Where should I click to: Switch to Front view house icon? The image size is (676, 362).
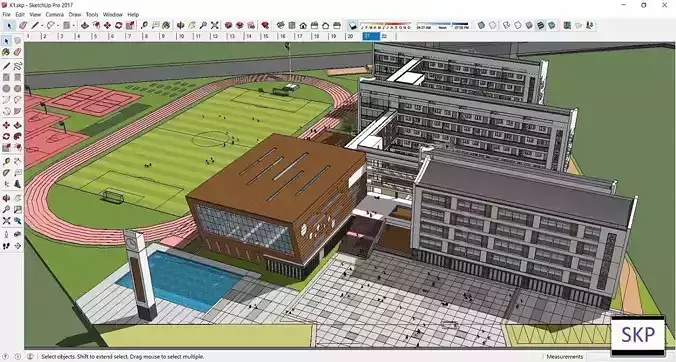pos(304,25)
